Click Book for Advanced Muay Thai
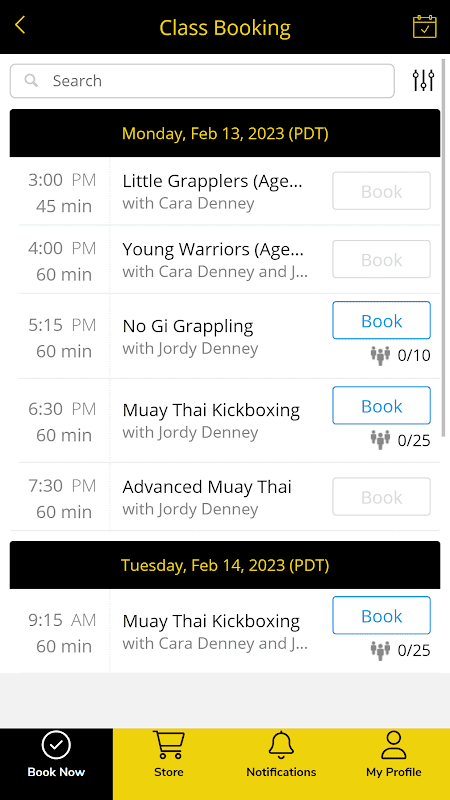450x800 pixels. (x=382, y=497)
